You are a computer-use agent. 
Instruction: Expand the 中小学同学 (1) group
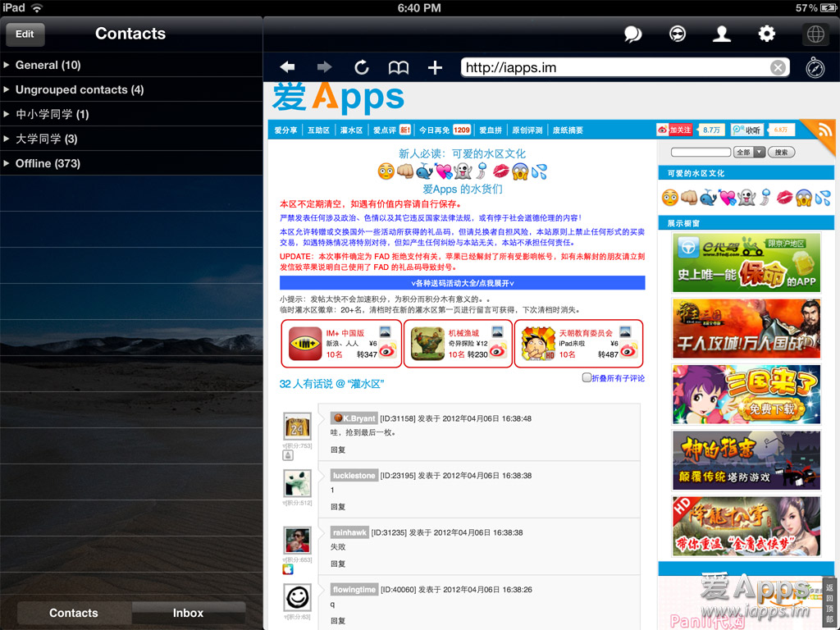pos(131,114)
